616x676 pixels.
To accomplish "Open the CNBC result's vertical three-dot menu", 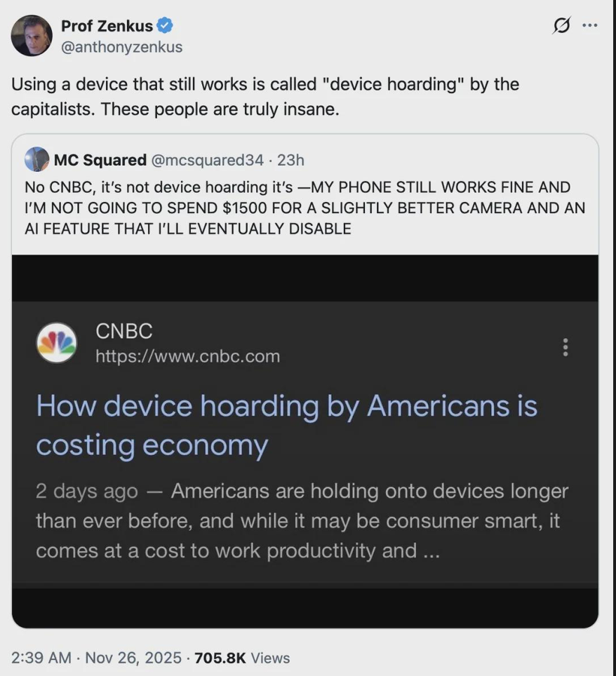I will tap(565, 347).
